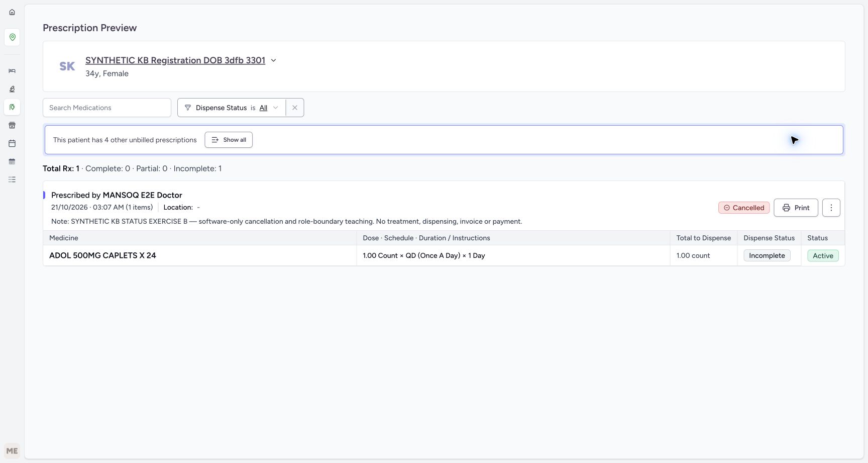Image resolution: width=868 pixels, height=463 pixels.
Task: Click Show all unbilled prescriptions
Action: click(229, 140)
